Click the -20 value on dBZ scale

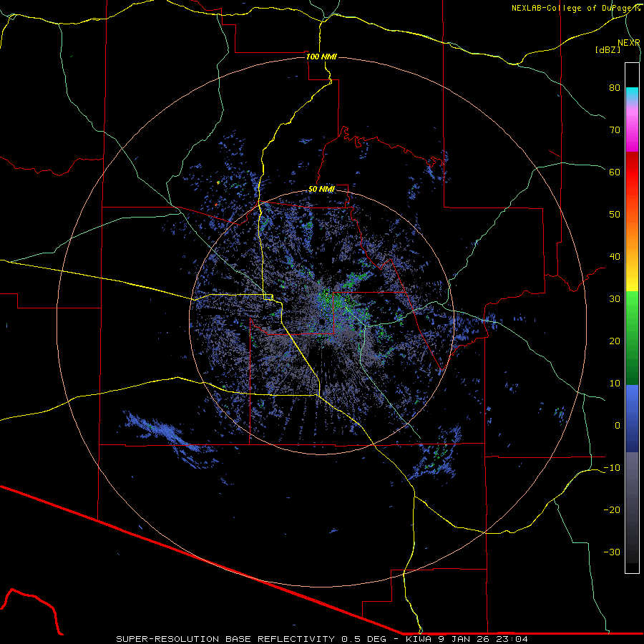click(x=612, y=509)
